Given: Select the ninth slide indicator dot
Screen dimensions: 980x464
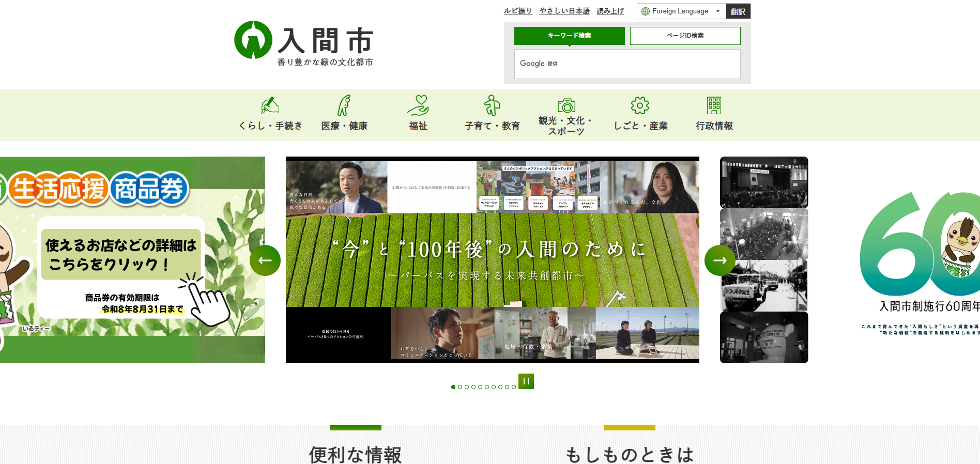Looking at the screenshot, I should tap(507, 387).
